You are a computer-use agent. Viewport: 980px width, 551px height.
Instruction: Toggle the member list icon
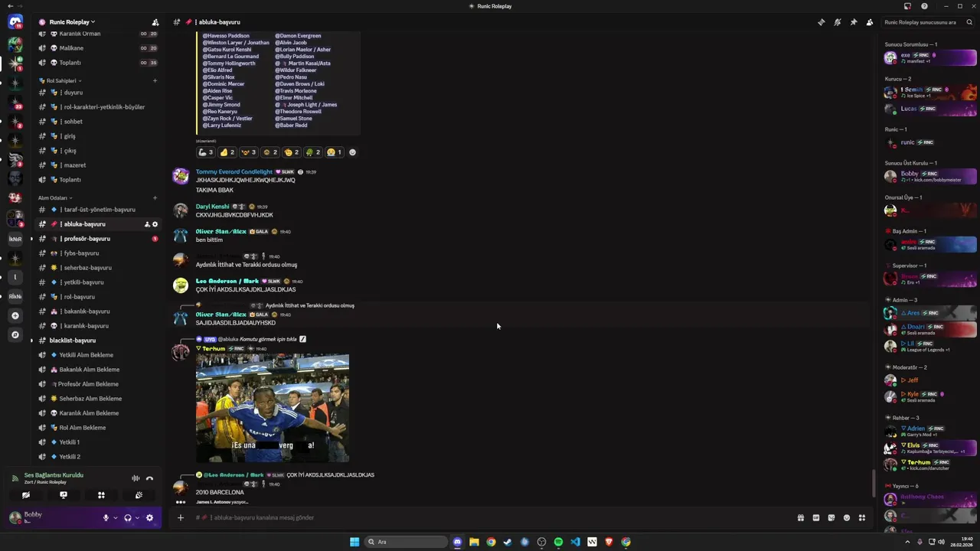870,22
